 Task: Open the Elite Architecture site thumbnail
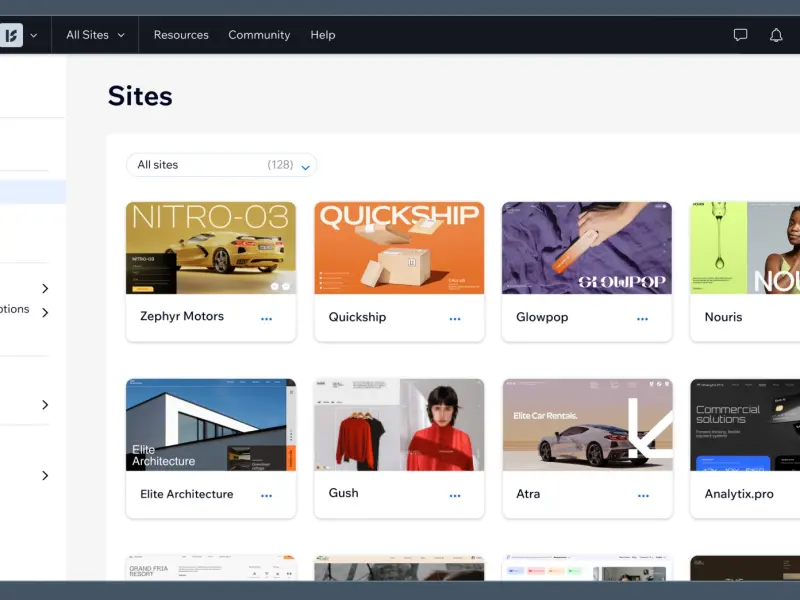(x=211, y=424)
